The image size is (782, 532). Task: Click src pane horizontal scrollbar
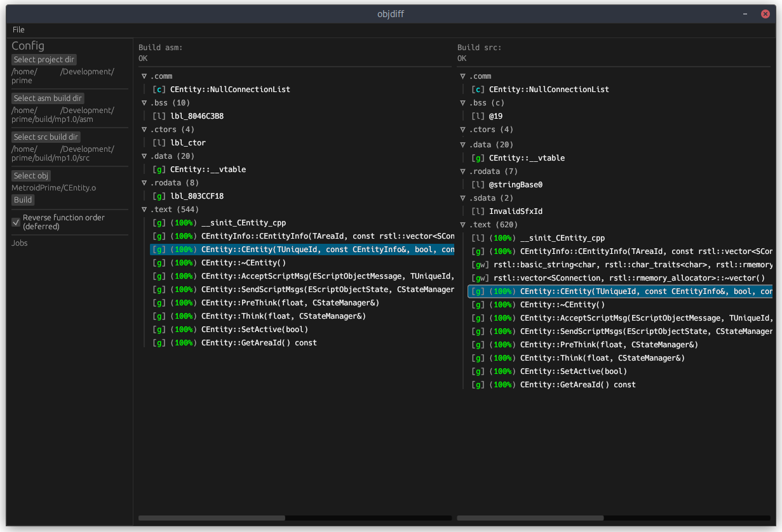pyautogui.click(x=530, y=518)
